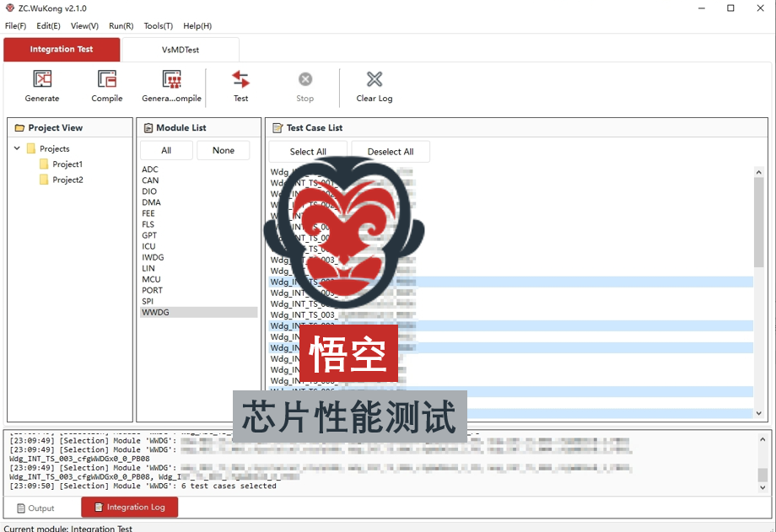The height and width of the screenshot is (532, 776).
Task: Click the All button in Module List
Action: click(166, 151)
